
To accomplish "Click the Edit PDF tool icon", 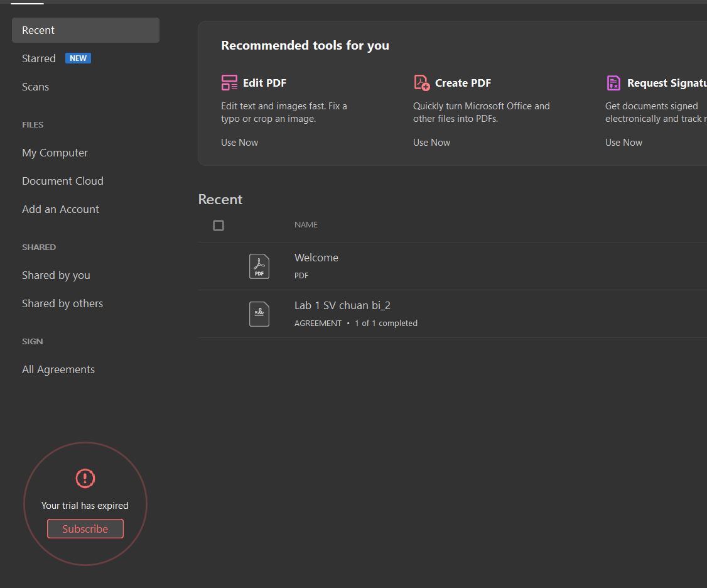I will pos(229,83).
